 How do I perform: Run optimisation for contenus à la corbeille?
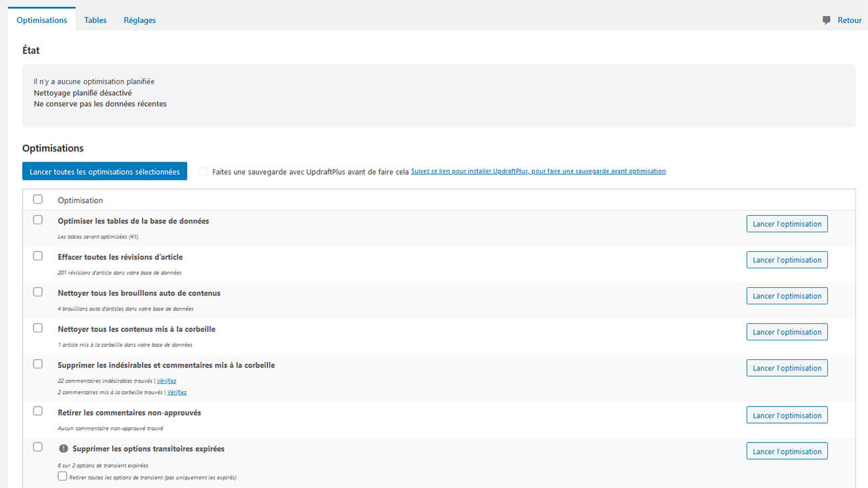coord(787,332)
